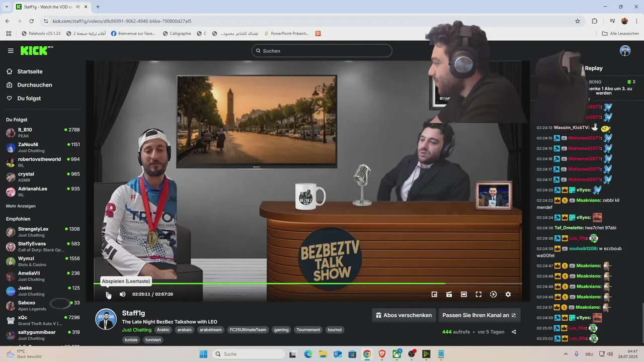Share the video with the share icon
Image resolution: width=644 pixels, height=362 pixels.
[514, 332]
